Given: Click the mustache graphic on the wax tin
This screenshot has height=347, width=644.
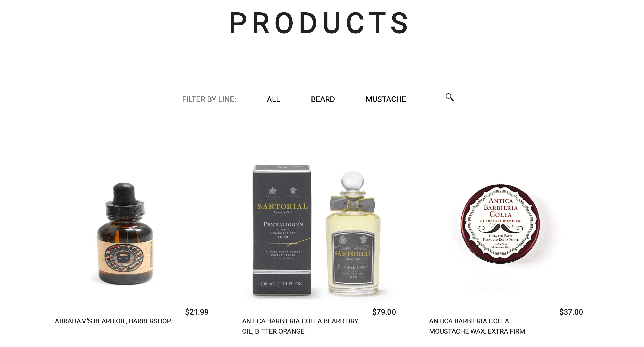Looking at the screenshot, I should coord(501,228).
